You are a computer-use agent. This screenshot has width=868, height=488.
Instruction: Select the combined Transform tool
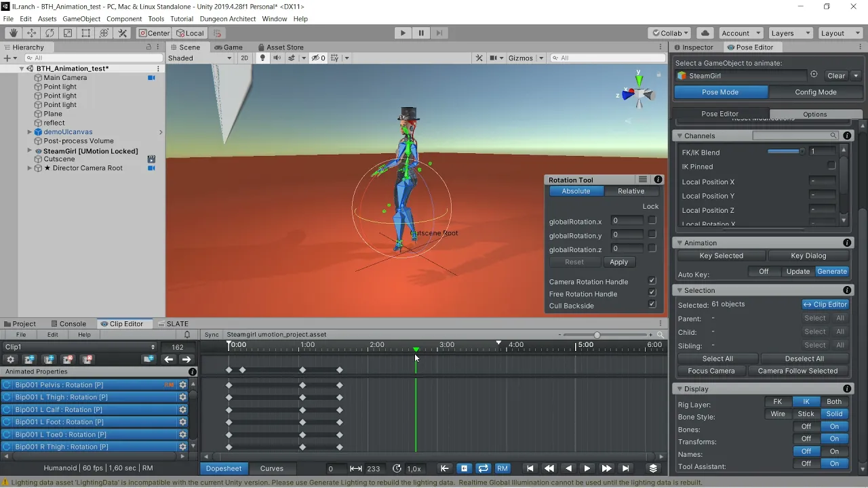(104, 33)
